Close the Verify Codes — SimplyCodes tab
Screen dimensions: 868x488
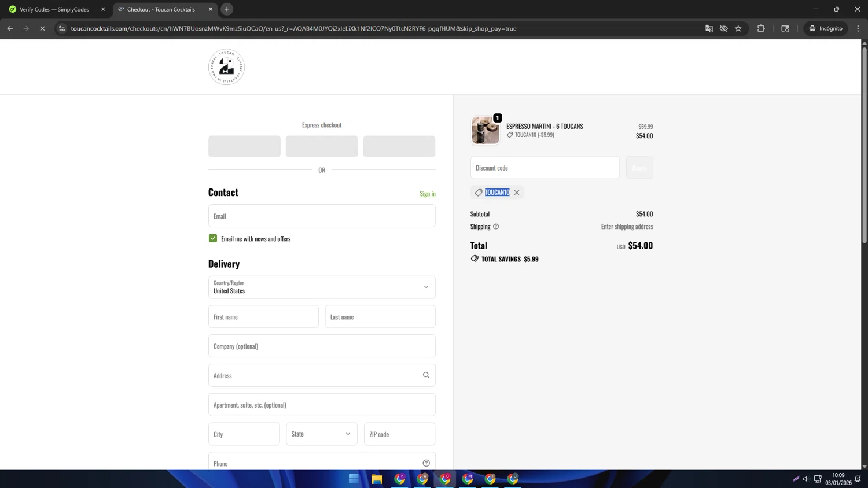[x=103, y=9]
